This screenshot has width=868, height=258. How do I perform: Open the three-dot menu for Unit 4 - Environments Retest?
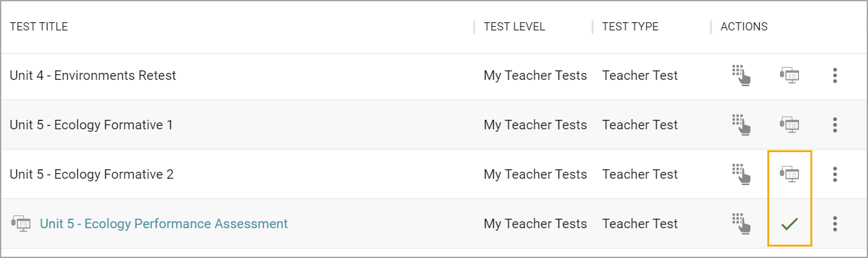[835, 75]
